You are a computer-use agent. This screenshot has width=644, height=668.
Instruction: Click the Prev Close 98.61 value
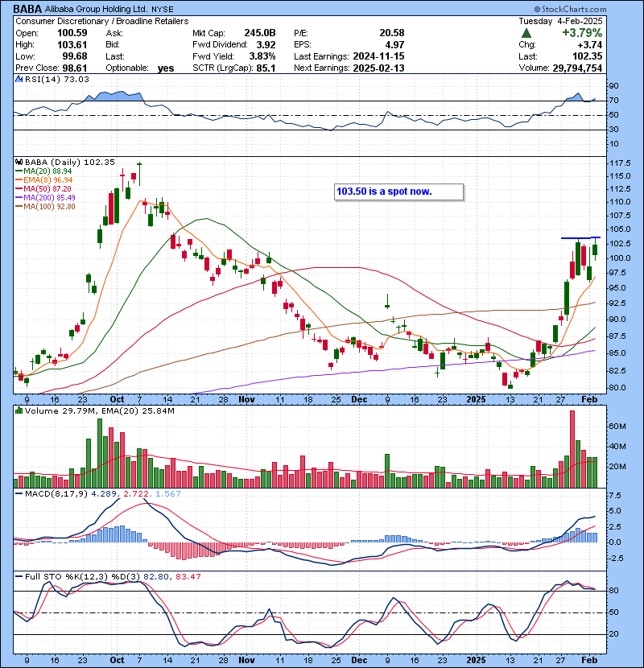[75, 68]
